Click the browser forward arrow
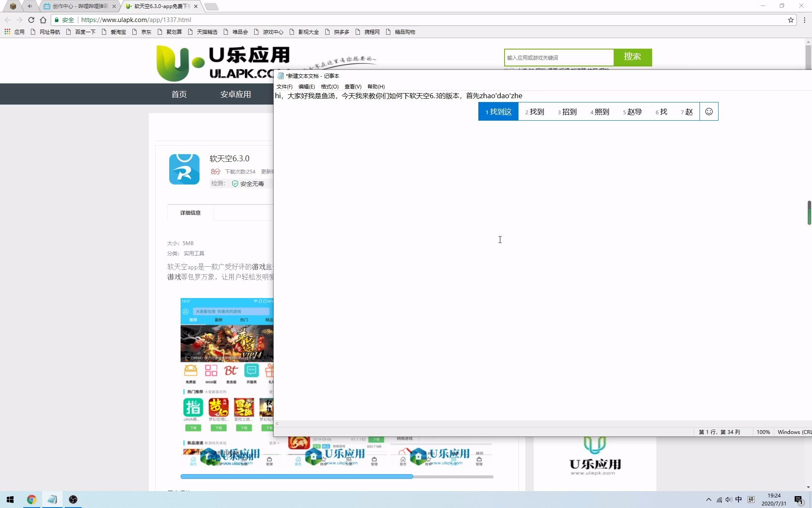Viewport: 812px width, 508px height. [19, 20]
